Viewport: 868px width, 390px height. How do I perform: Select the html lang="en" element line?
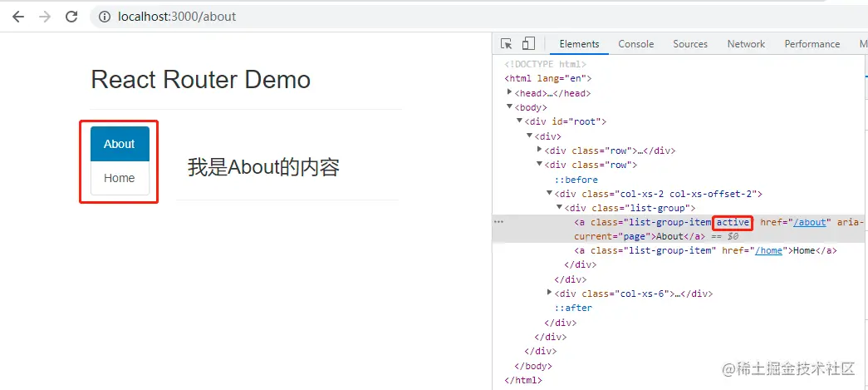548,79
